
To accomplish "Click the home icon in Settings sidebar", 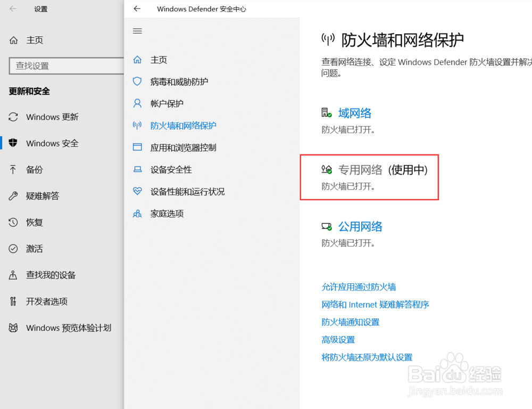I will [x=14, y=40].
